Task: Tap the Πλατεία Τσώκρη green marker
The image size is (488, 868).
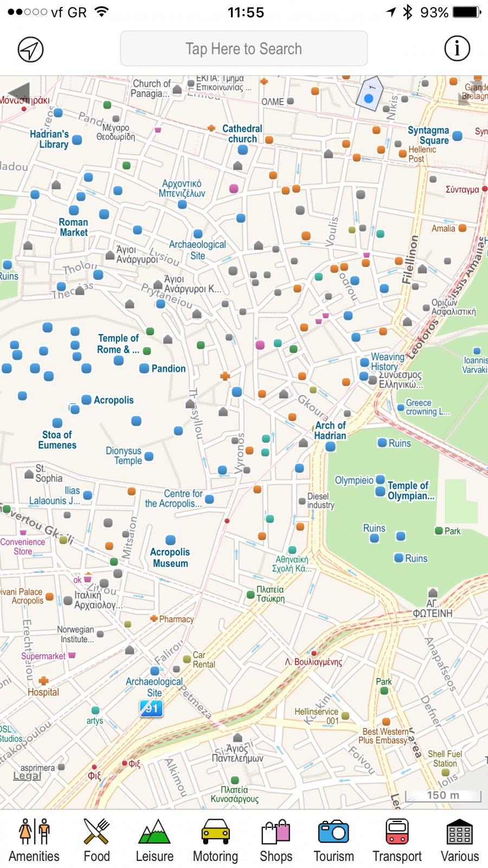Action: click(x=251, y=595)
